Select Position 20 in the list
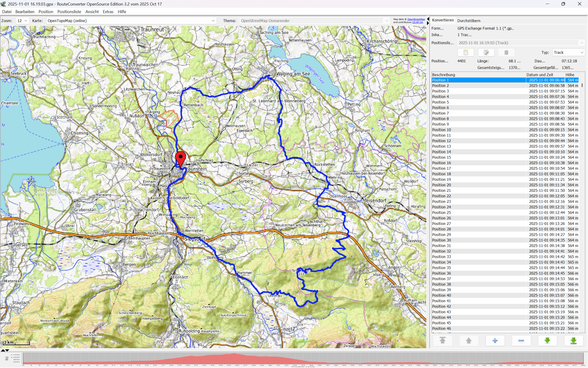Image resolution: width=588 pixels, height=368 pixels. [441, 185]
